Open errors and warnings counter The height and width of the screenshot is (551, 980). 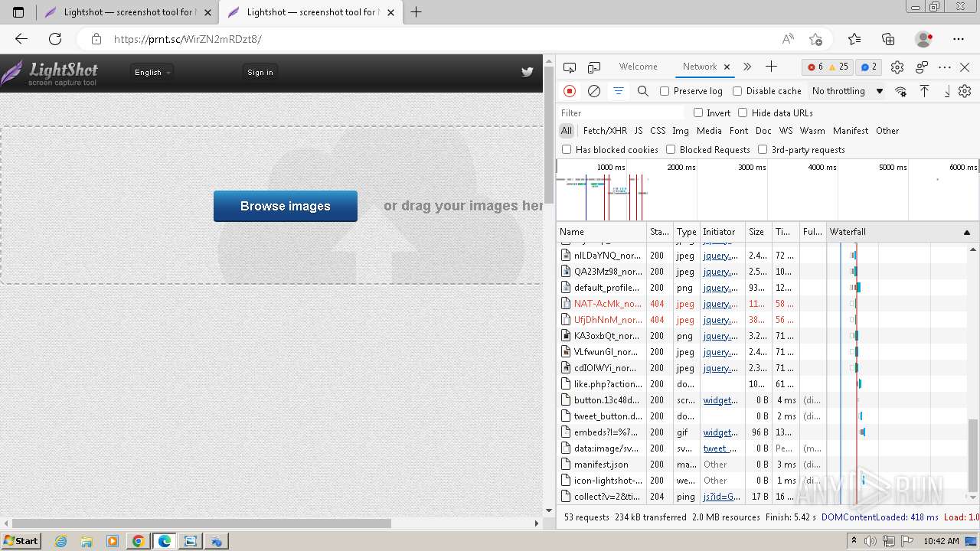click(828, 67)
